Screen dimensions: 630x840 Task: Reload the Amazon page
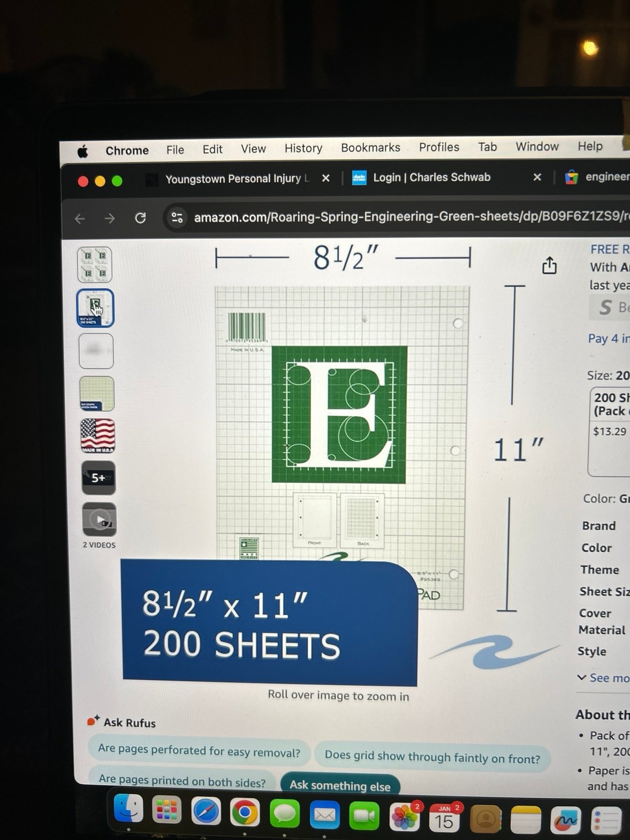pyautogui.click(x=140, y=218)
